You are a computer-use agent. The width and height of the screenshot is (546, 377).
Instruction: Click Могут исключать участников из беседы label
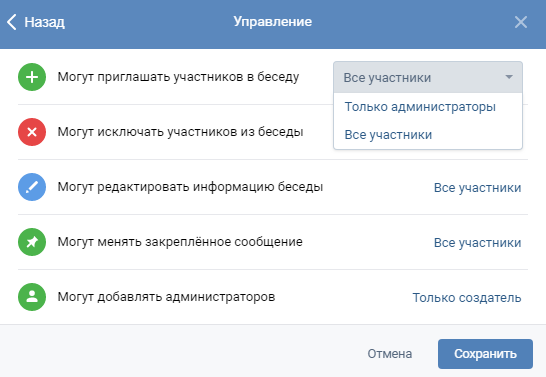[x=180, y=132]
